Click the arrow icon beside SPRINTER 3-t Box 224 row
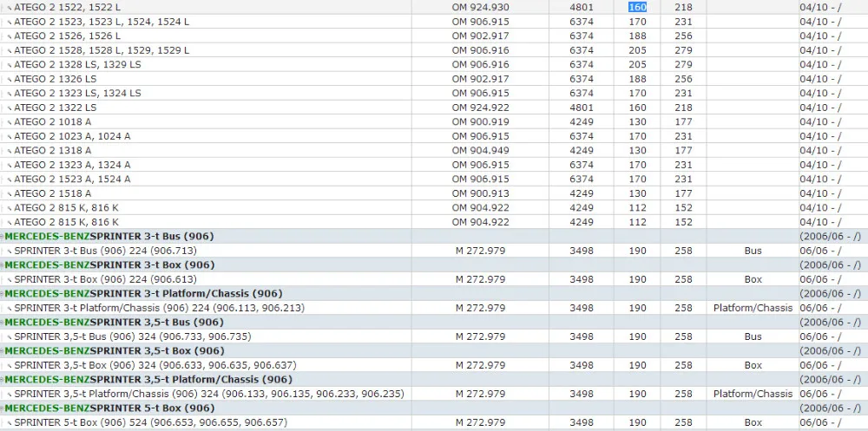The width and height of the screenshot is (868, 431). [10, 280]
